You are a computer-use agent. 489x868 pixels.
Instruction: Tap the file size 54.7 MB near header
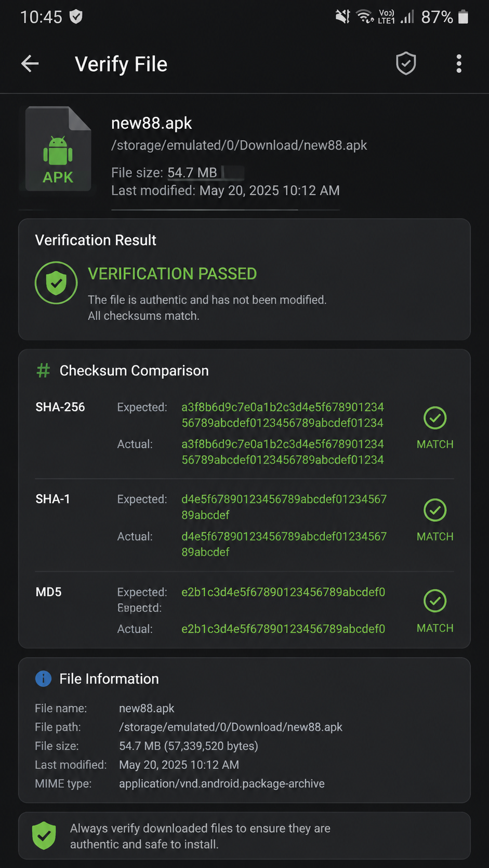192,172
